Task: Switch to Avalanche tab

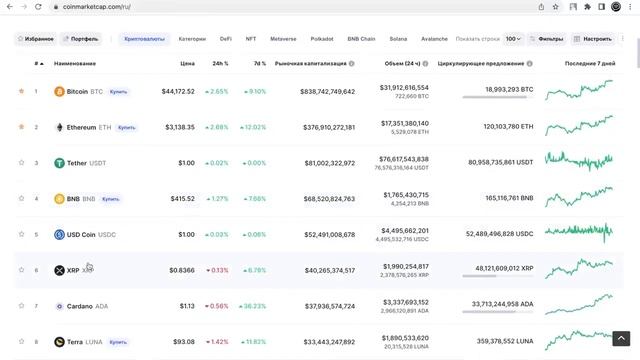Action: [x=434, y=39]
